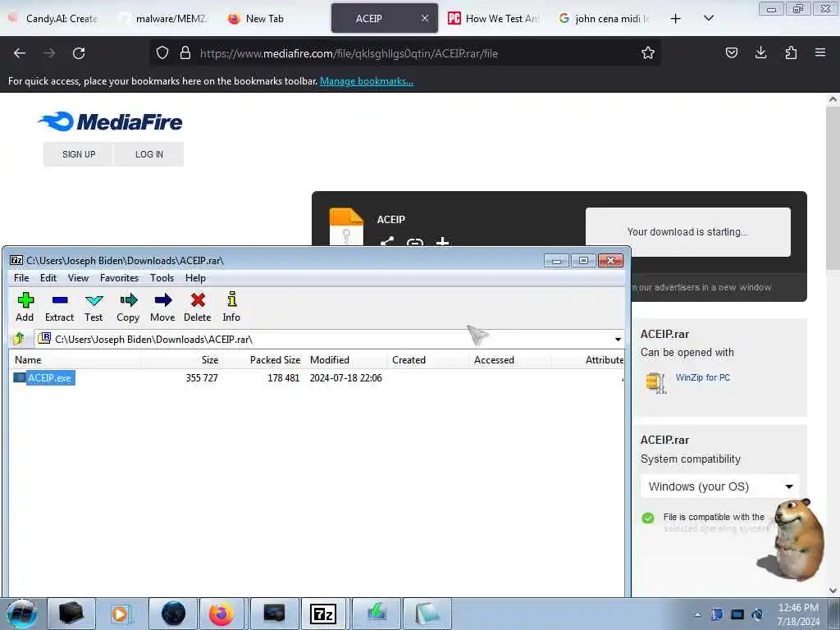Select the Copy toolbar icon in 7-Zip

(128, 307)
